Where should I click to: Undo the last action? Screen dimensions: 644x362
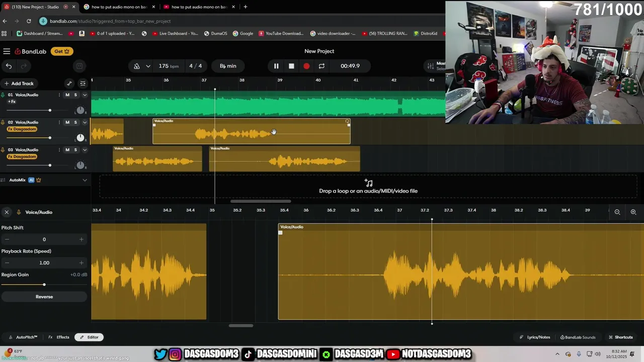tap(9, 66)
